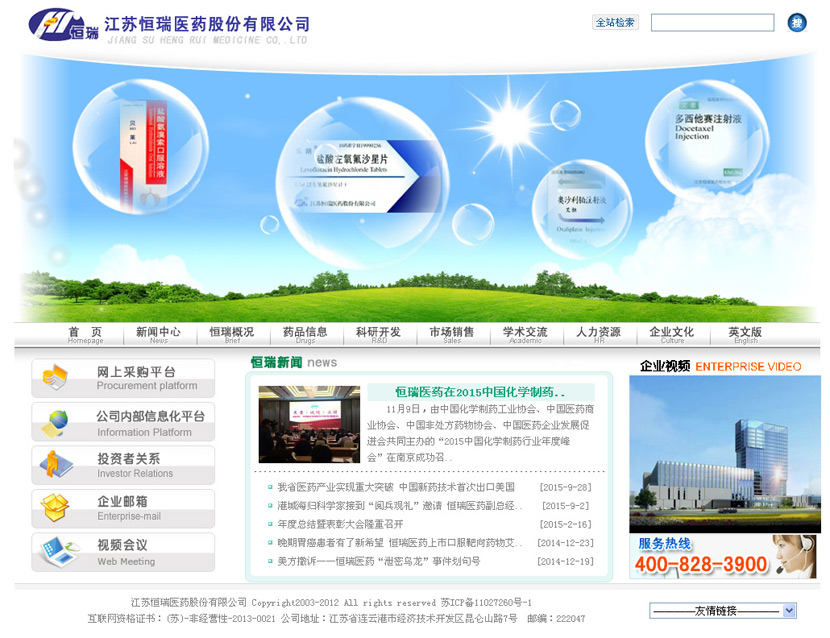Click the news conference photo thumbnail
The image size is (830, 638).
309,424
